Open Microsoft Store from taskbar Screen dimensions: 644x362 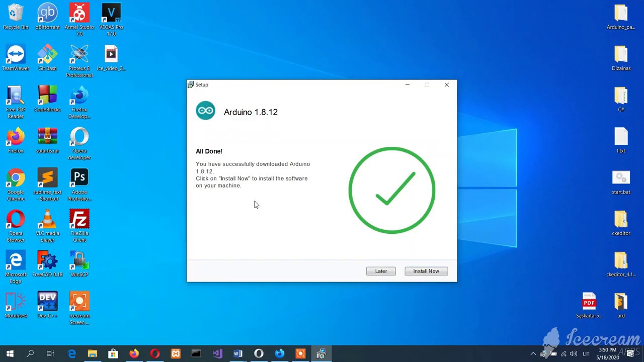[113, 354]
